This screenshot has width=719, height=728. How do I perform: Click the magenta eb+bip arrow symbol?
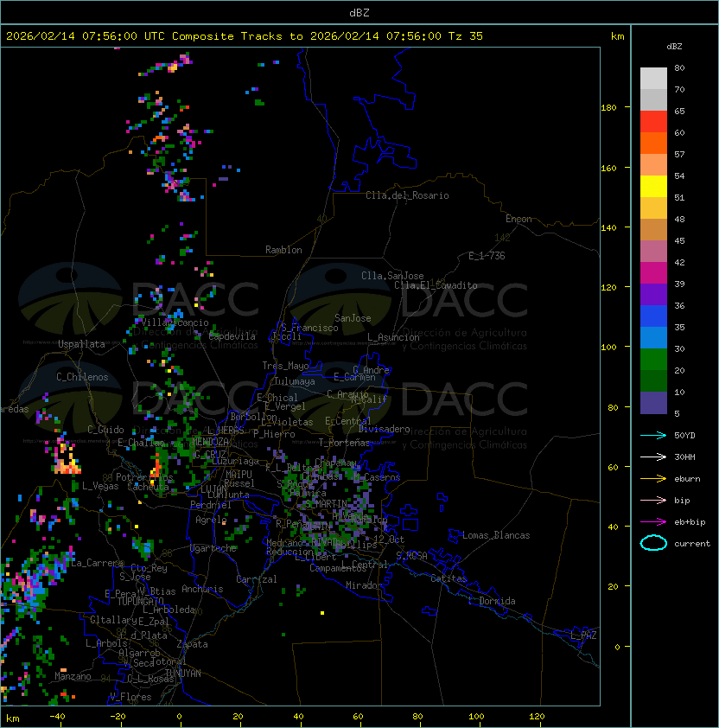653,522
